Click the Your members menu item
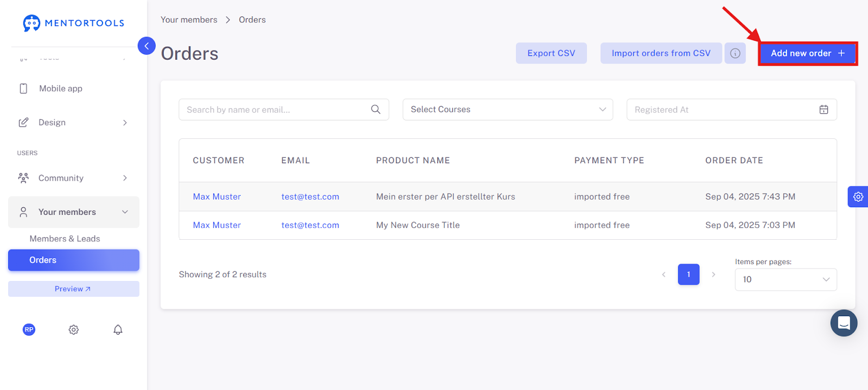868x390 pixels. coord(74,212)
